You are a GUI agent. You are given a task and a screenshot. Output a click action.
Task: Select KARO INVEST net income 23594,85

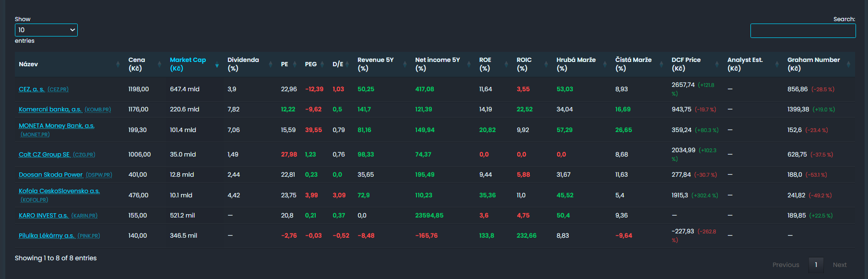(429, 216)
